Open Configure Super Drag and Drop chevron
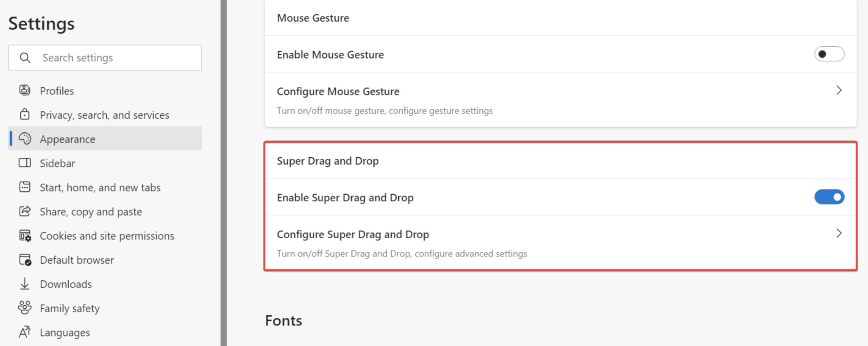Viewport: 868px width, 346px height. (839, 233)
